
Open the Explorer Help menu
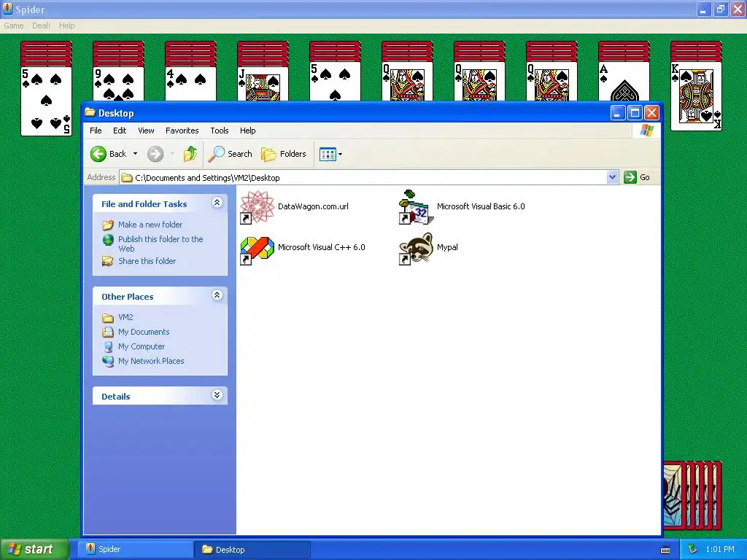(248, 131)
